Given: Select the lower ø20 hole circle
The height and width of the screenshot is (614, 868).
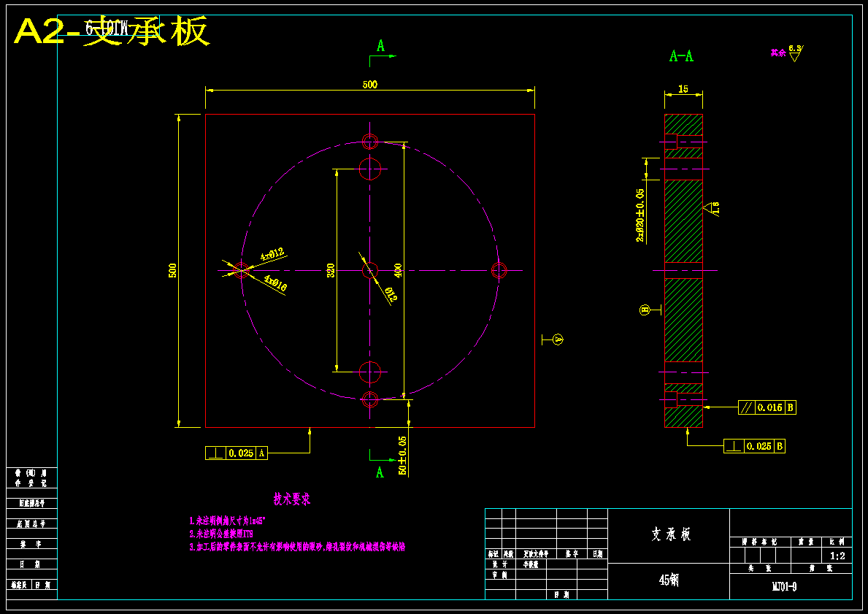Looking at the screenshot, I should [370, 372].
